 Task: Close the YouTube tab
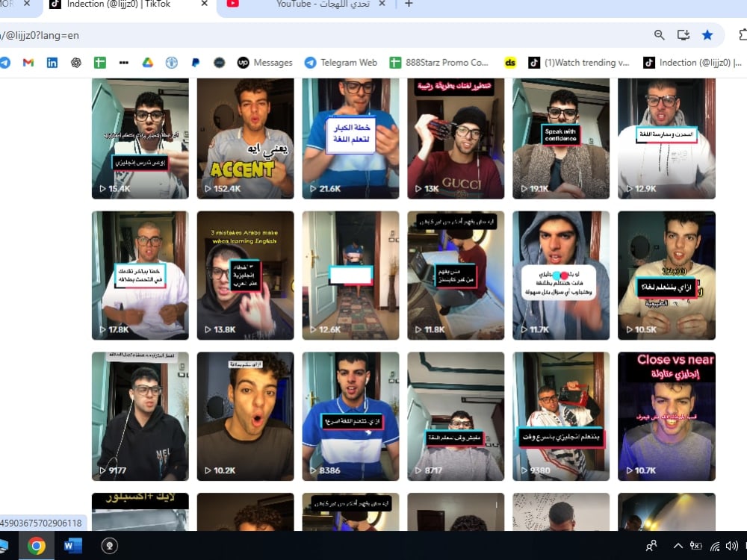click(382, 4)
